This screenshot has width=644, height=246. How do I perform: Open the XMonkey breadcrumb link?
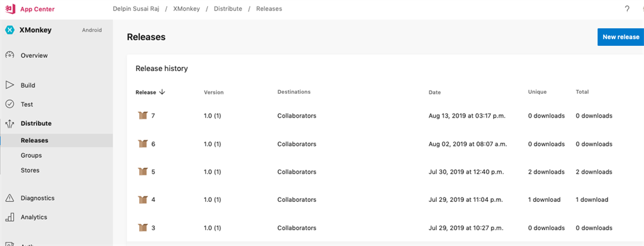[186, 9]
